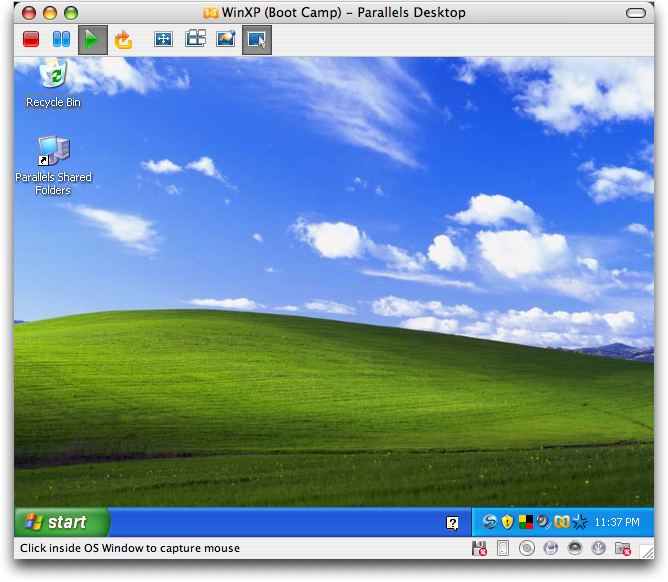Click the network adapter status icon

pyautogui.click(x=551, y=548)
